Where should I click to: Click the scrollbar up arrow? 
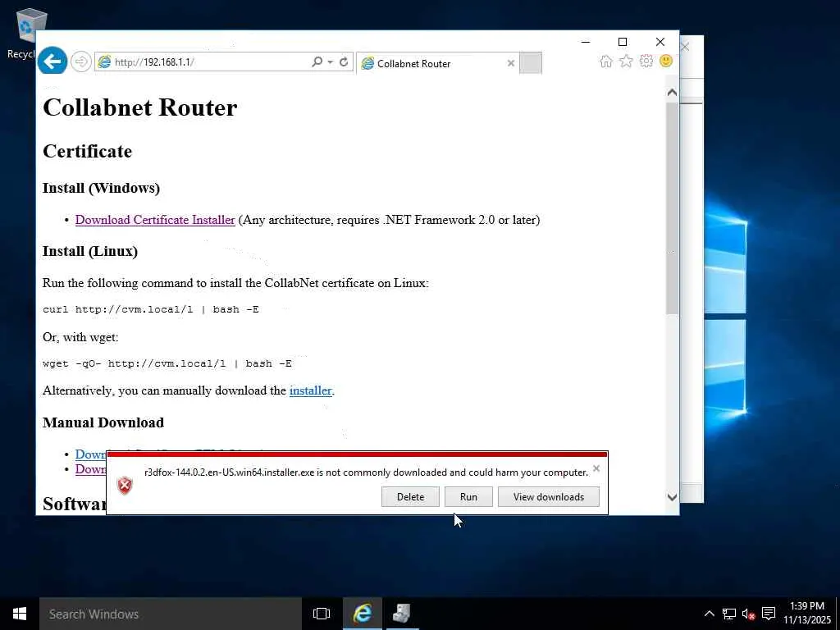click(672, 92)
